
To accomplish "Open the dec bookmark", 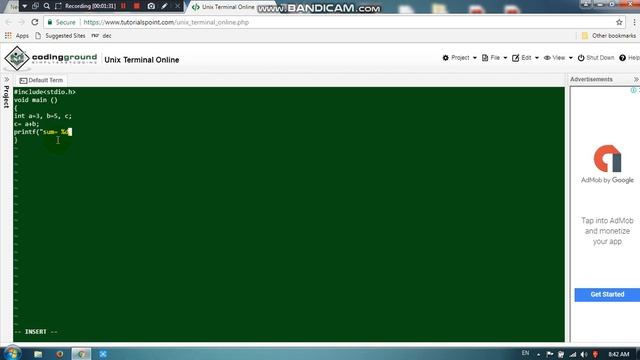I will 101,36.
